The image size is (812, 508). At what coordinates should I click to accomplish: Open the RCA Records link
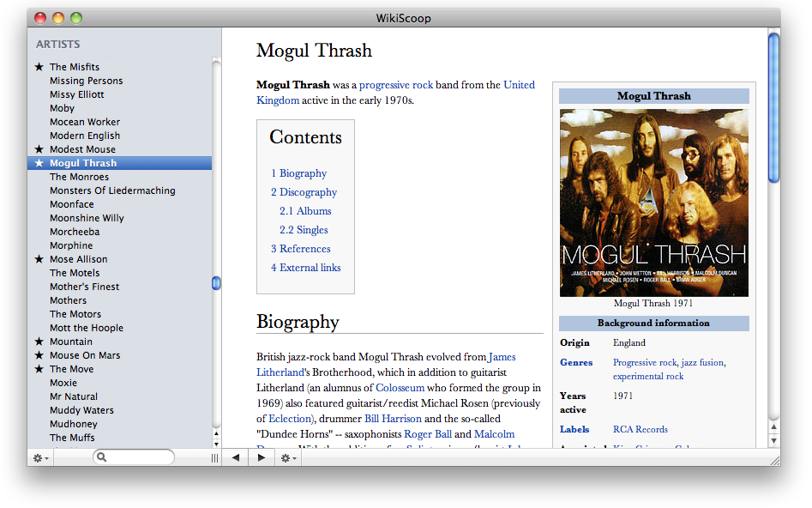tap(641, 429)
